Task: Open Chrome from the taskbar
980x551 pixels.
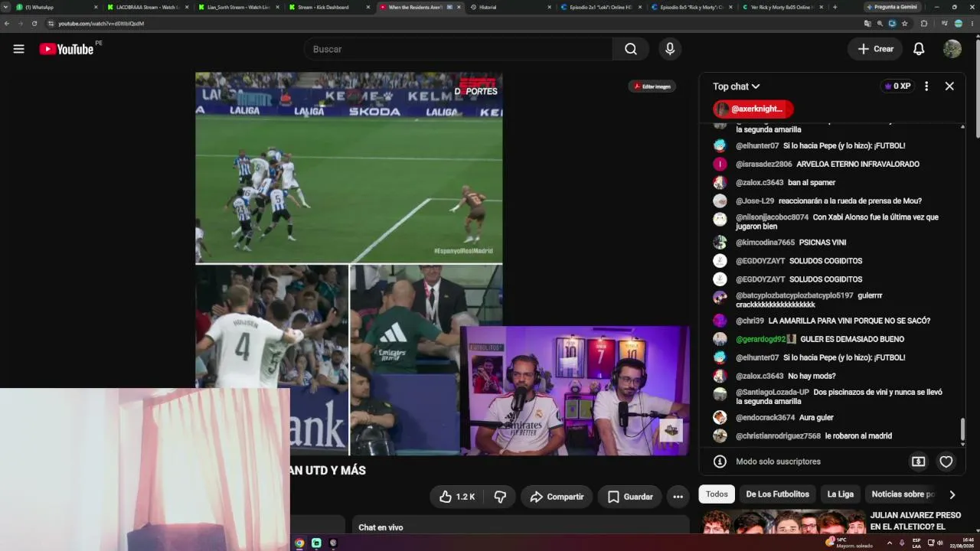Action: point(299,543)
